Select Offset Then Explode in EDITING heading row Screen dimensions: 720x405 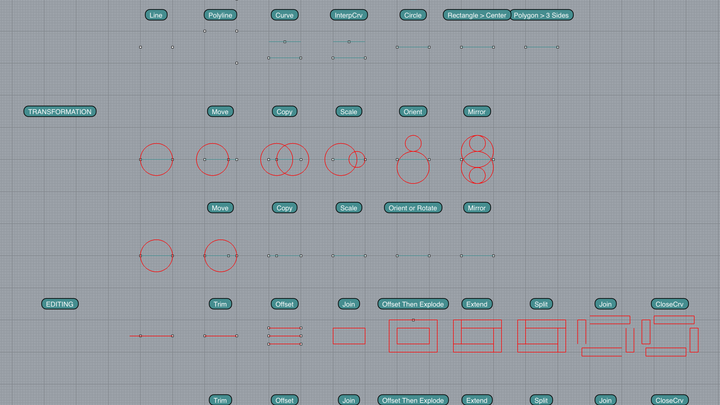413,304
